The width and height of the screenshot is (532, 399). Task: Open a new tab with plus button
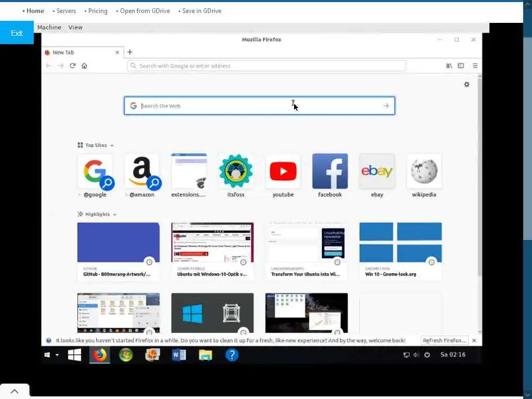point(129,52)
